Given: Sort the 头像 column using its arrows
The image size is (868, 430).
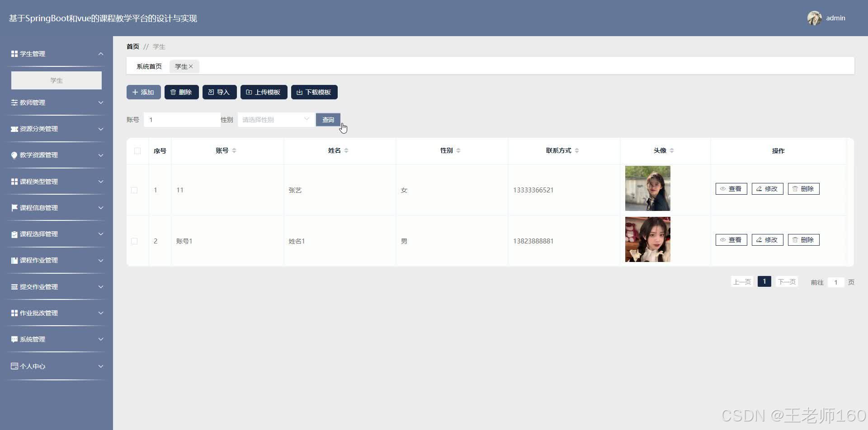Looking at the screenshot, I should click(x=672, y=150).
